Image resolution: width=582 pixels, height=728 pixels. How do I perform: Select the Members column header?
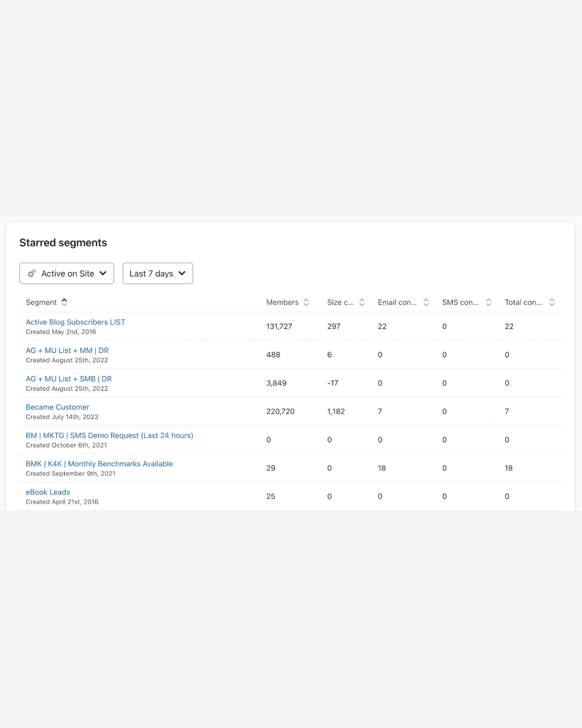point(283,302)
